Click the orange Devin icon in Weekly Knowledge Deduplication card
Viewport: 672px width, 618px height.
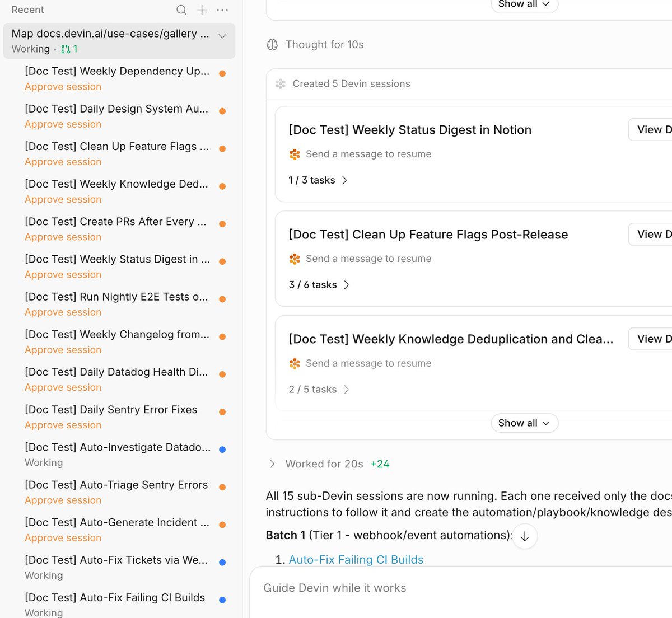click(295, 364)
